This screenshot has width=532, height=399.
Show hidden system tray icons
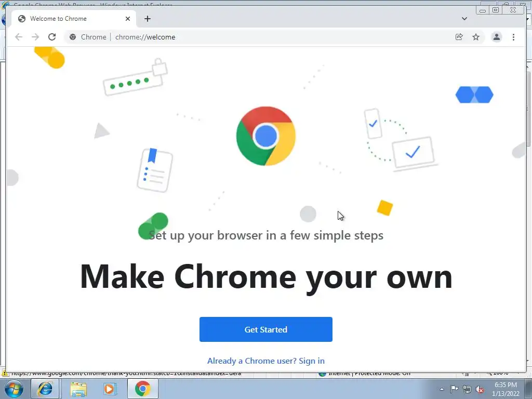pyautogui.click(x=442, y=389)
